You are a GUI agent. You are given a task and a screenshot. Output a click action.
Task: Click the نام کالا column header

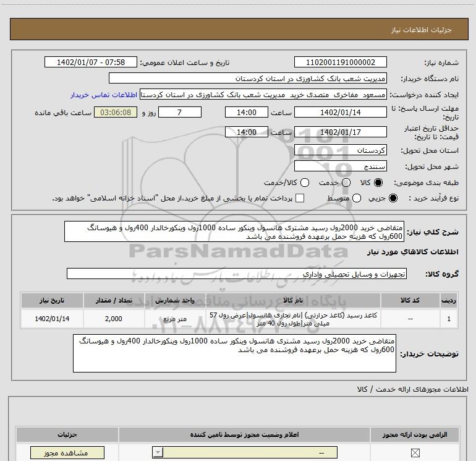(293, 300)
